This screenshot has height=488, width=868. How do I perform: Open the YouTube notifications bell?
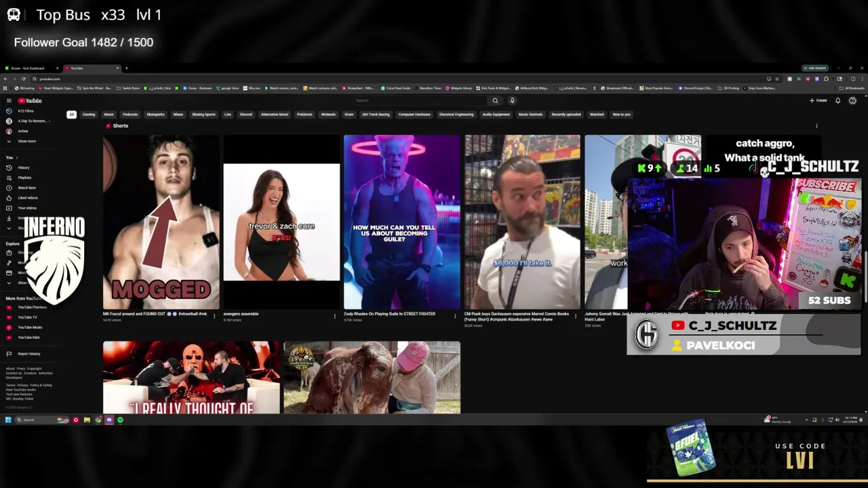[x=837, y=100]
